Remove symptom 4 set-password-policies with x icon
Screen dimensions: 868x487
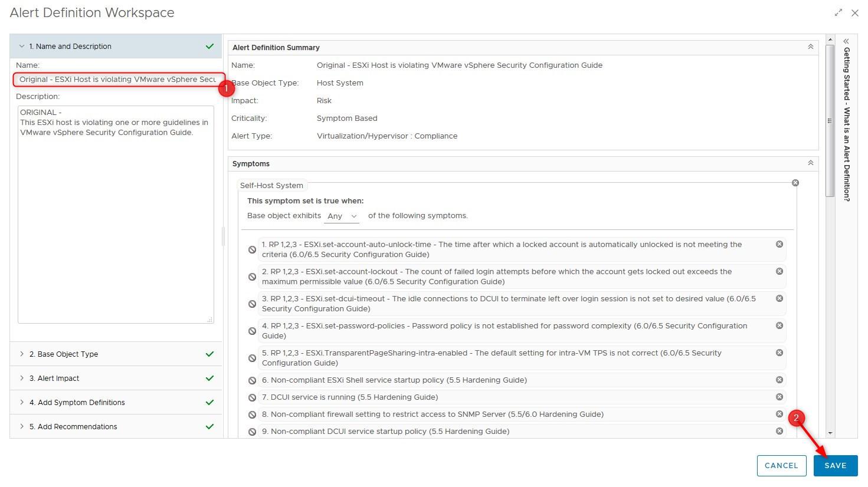779,325
